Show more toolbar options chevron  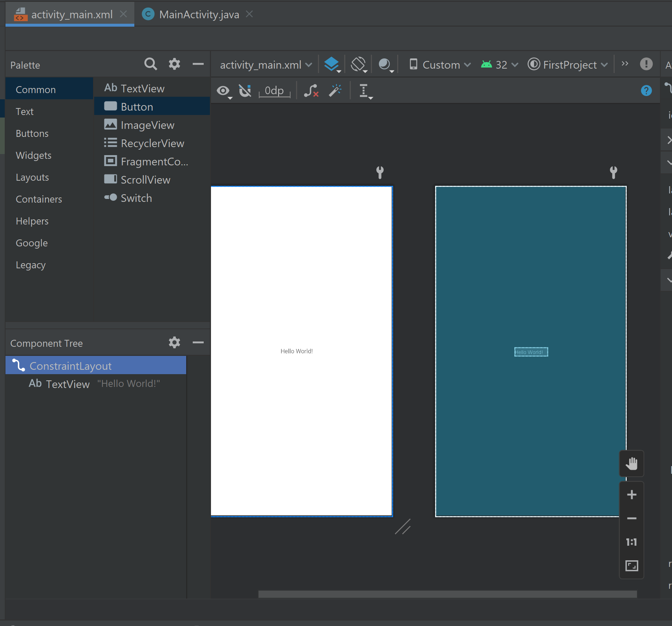pos(625,64)
